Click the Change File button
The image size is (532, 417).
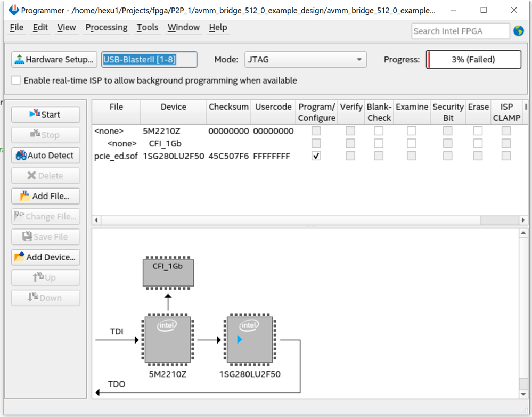(46, 216)
